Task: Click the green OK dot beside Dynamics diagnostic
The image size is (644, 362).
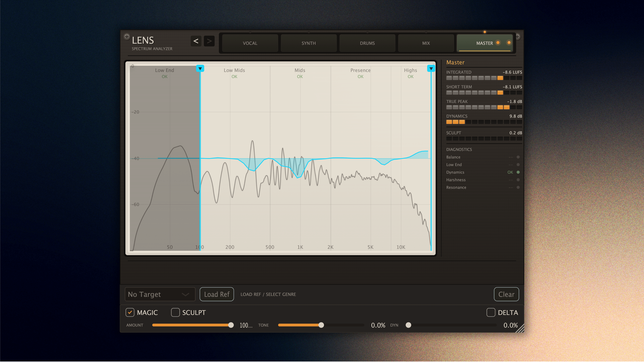Action: [518, 172]
